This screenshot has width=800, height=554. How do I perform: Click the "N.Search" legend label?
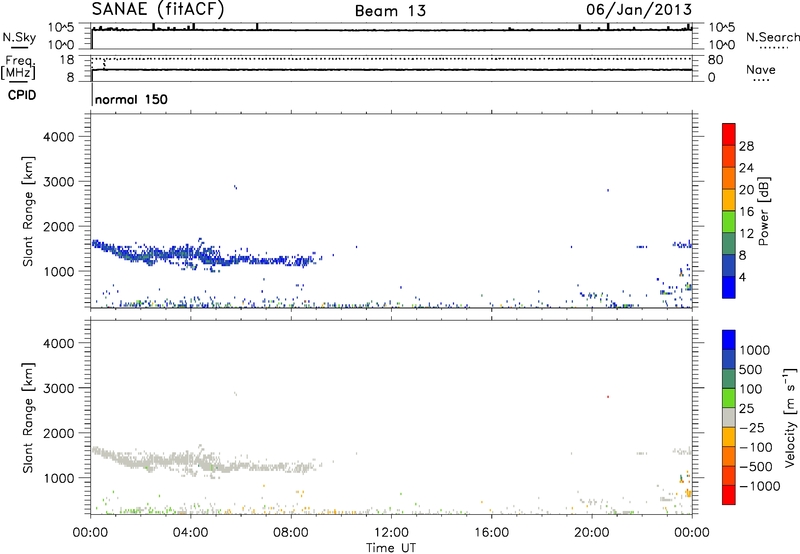point(773,37)
